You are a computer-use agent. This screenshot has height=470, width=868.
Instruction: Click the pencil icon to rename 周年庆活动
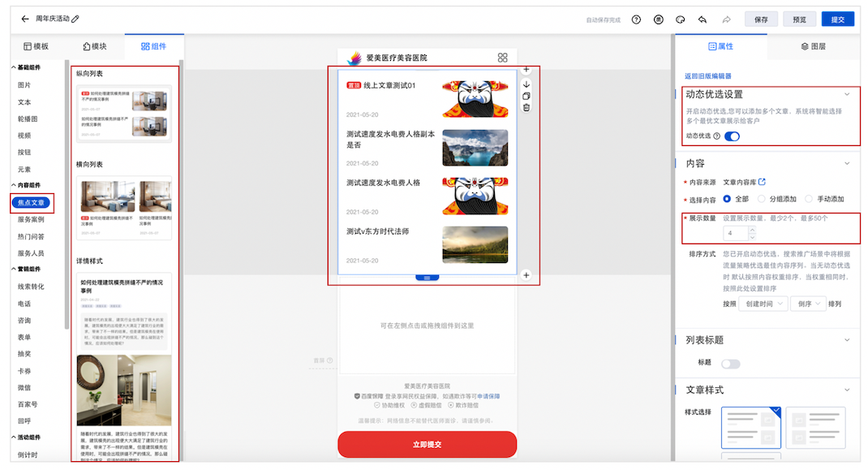point(76,19)
